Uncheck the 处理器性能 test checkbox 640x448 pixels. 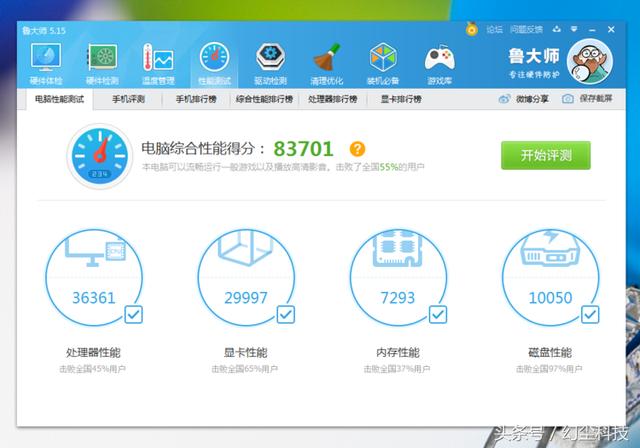[133, 314]
